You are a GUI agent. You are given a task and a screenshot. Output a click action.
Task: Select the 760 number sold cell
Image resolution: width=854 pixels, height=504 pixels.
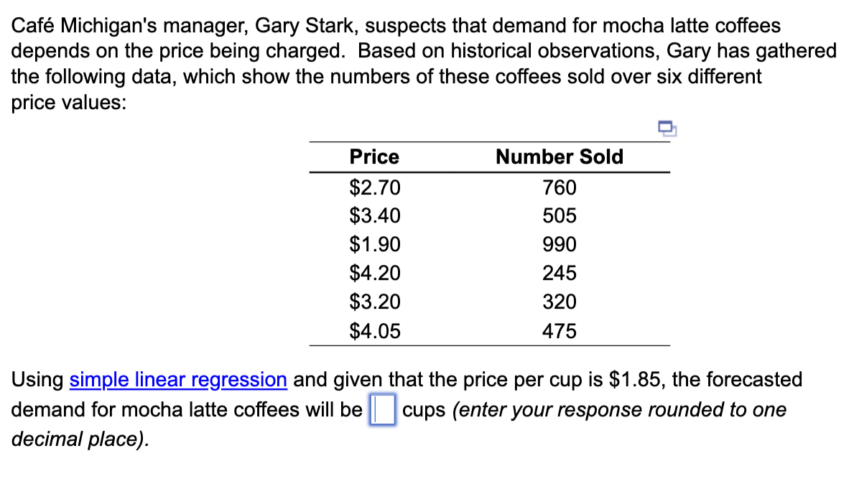pos(559,187)
